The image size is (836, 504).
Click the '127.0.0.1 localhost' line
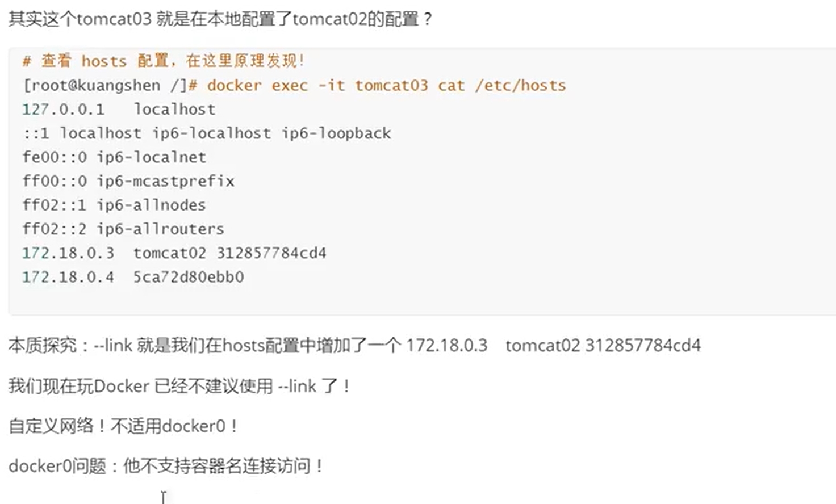[119, 109]
